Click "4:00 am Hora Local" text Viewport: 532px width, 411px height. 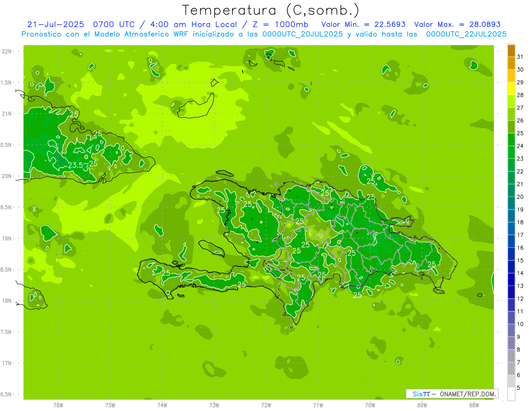(x=194, y=24)
